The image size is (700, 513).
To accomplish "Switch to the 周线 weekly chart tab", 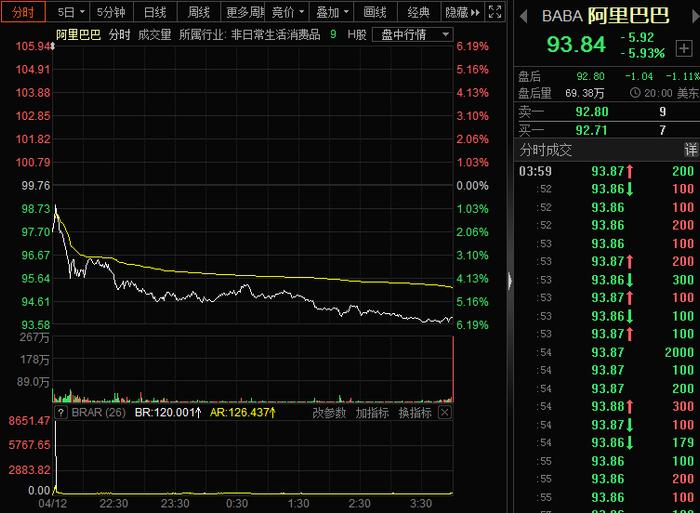I will click(x=199, y=12).
